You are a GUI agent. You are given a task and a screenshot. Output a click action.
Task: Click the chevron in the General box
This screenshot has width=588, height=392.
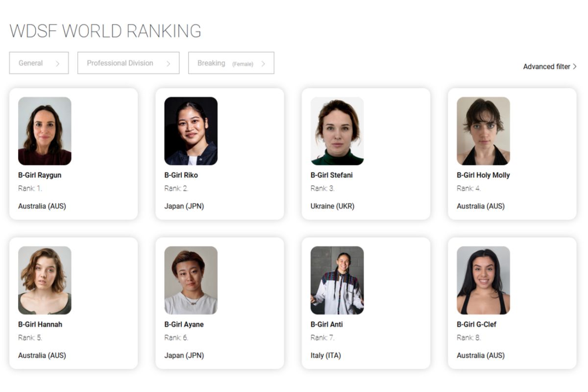[57, 64]
